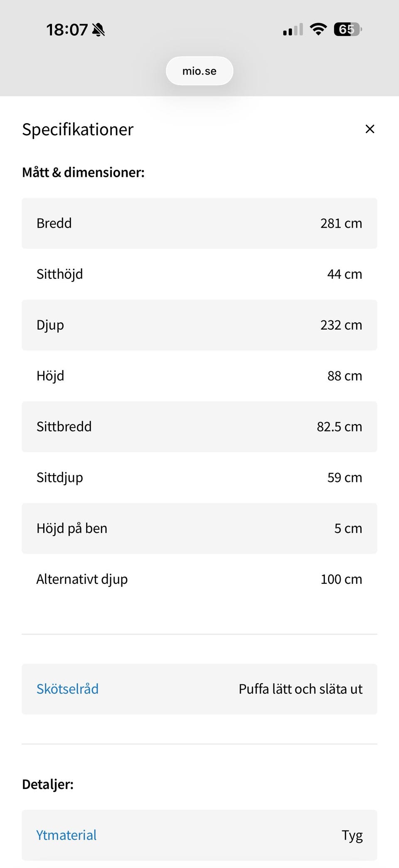Tap the Sittdjup 59 cm row

point(199,477)
